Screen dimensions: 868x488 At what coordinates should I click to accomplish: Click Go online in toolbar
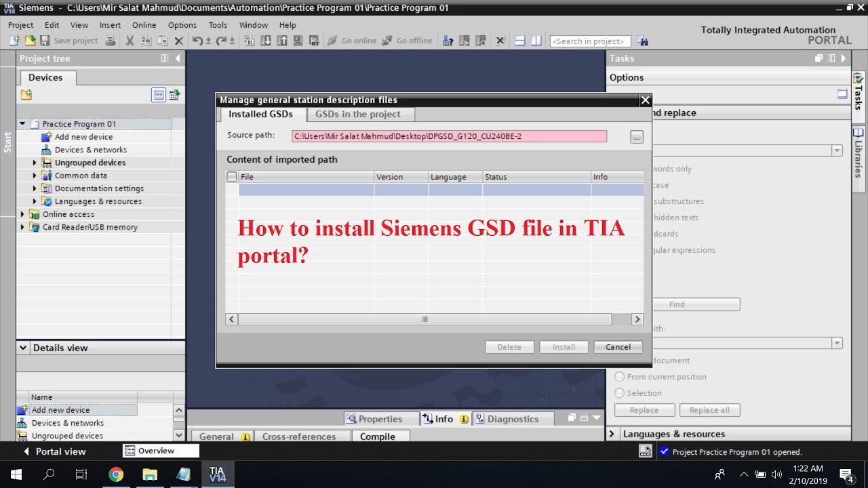[351, 41]
